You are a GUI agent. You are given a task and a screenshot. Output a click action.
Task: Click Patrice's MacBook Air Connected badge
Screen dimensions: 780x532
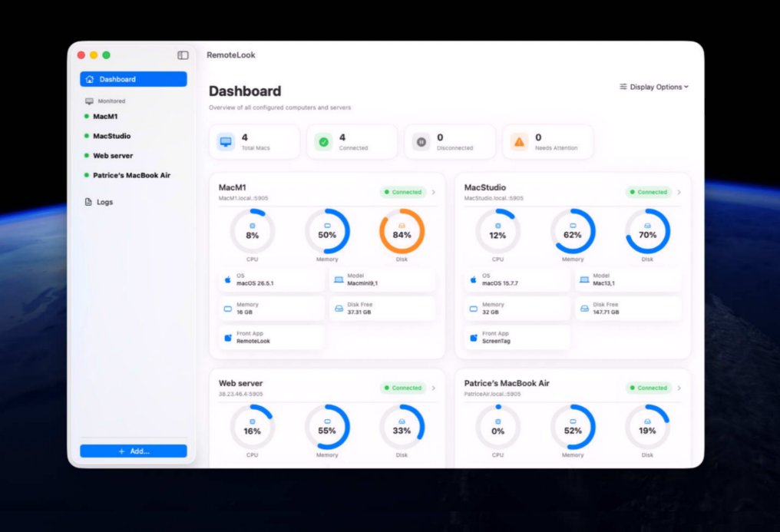[649, 388]
